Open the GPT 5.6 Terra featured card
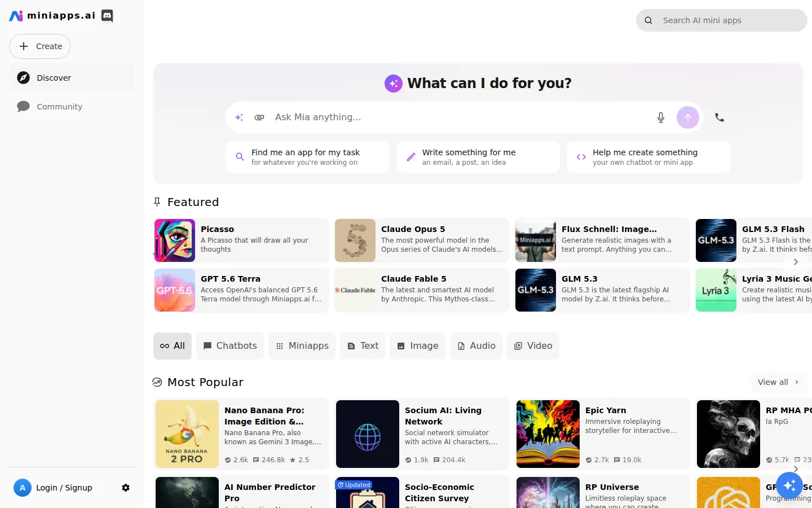 point(241,290)
